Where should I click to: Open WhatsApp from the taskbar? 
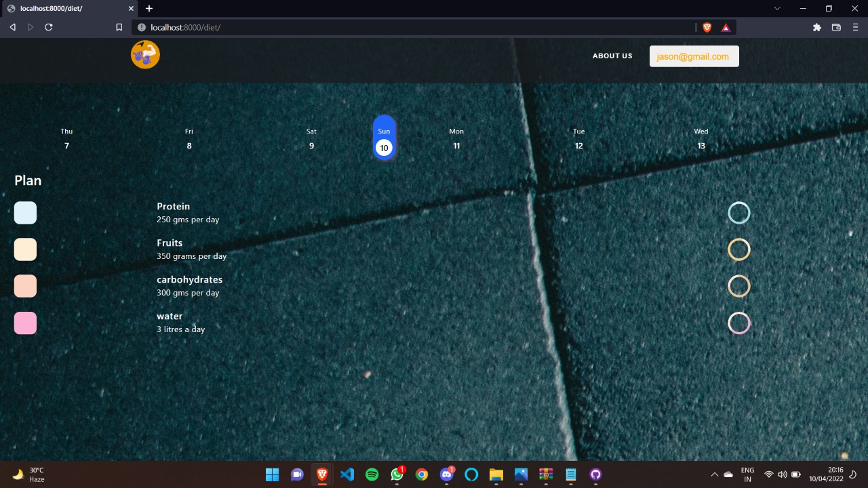397,474
